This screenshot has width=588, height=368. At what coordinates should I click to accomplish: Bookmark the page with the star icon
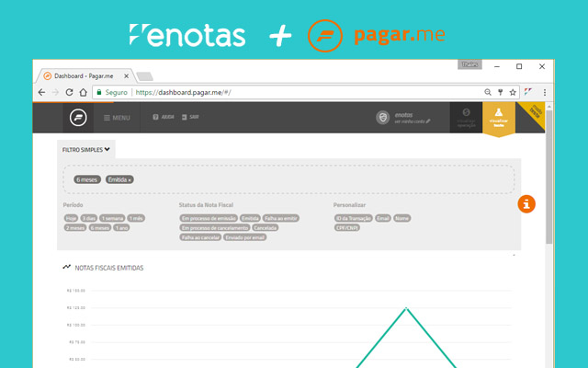[x=513, y=92]
